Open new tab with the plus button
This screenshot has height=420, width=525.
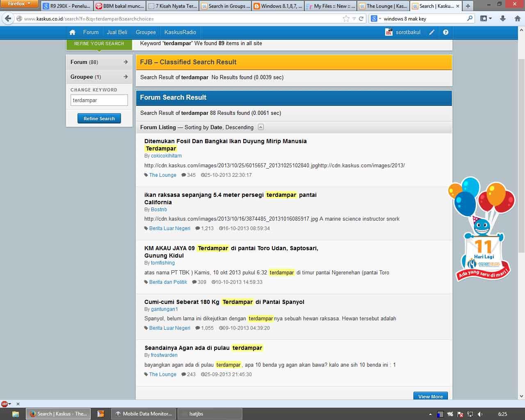[468, 6]
